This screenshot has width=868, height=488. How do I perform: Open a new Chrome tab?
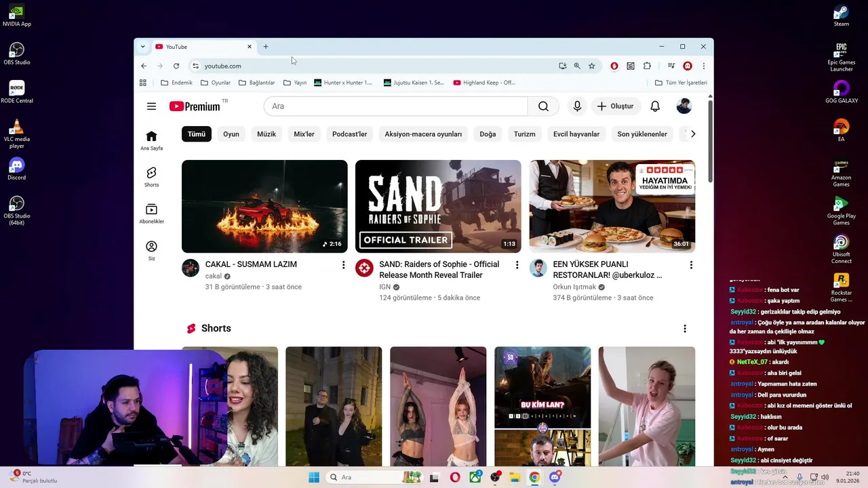tap(266, 47)
